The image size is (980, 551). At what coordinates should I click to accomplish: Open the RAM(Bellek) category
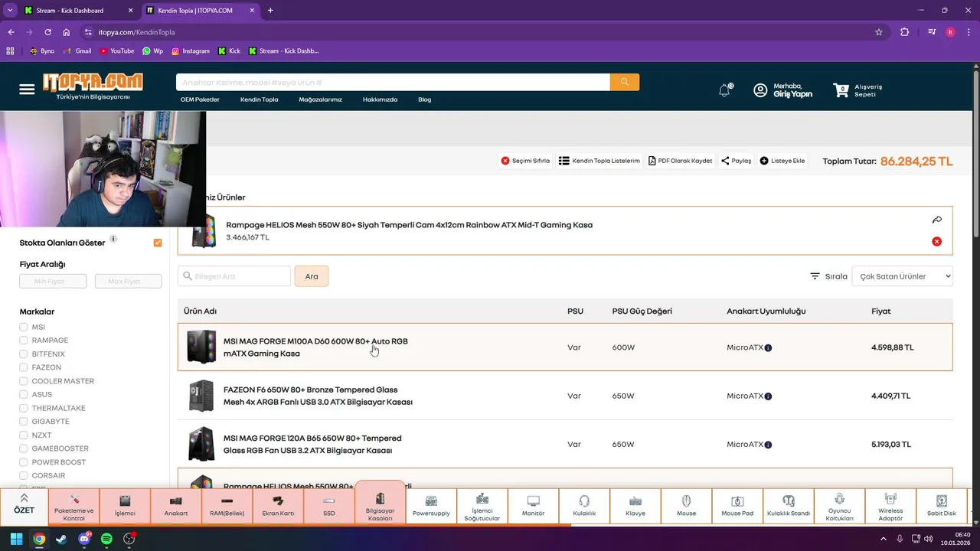pos(227,507)
